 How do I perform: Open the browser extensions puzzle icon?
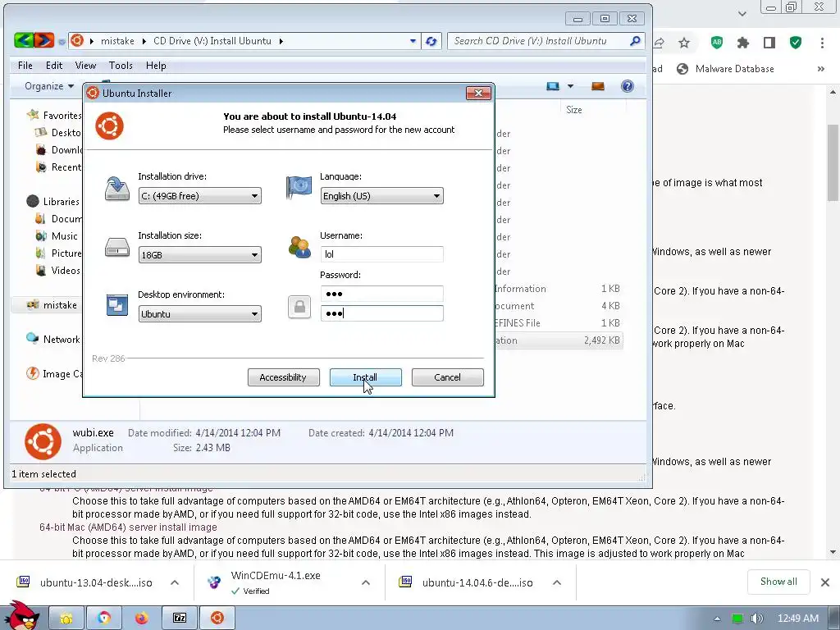point(743,43)
